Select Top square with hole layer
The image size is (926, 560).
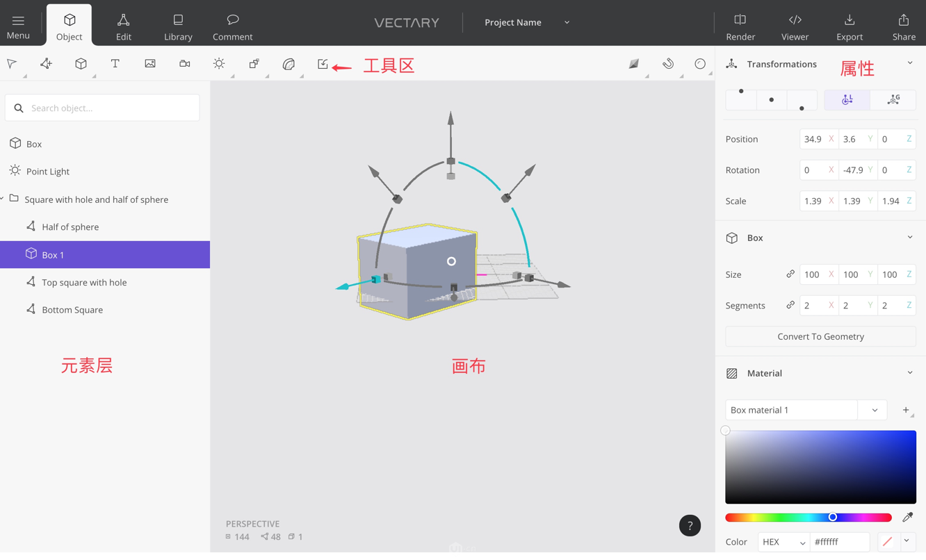click(105, 282)
